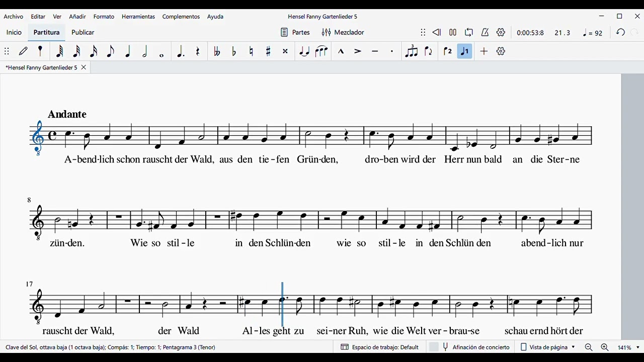Click the greyed-out redo arrow
The height and width of the screenshot is (362, 644).
(635, 32)
